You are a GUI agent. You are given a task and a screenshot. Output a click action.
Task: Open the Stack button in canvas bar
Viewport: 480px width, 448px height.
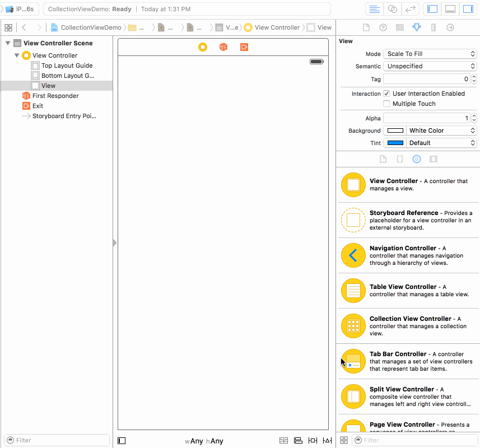[283, 440]
